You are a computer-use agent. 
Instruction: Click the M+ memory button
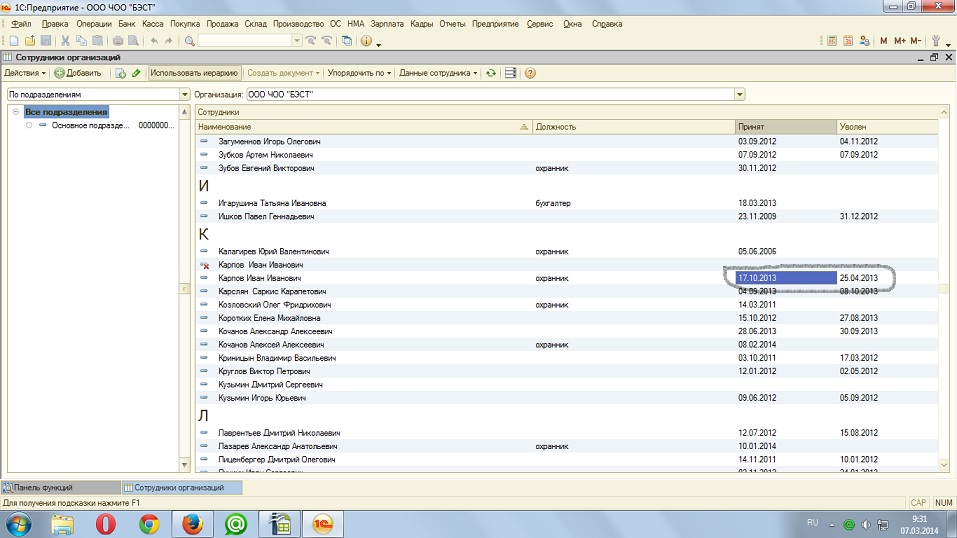click(x=900, y=41)
